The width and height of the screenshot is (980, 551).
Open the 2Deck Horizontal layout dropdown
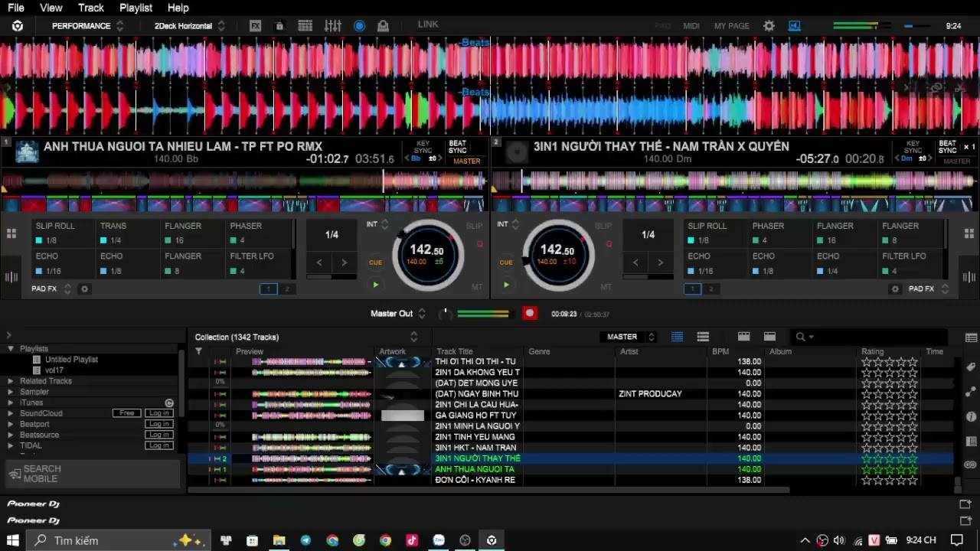coord(189,26)
